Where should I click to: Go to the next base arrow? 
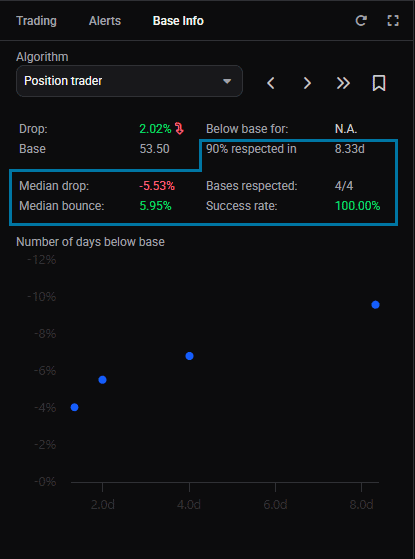point(307,83)
